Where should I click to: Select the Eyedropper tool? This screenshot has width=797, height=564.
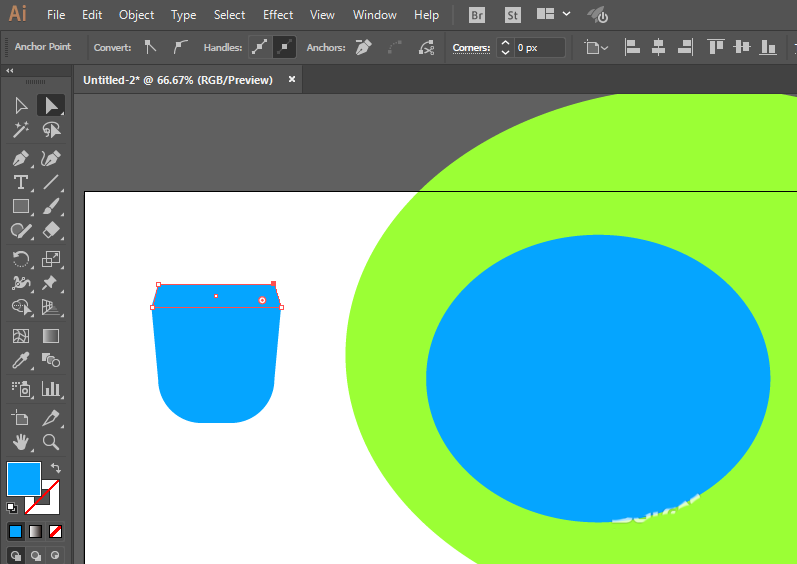point(21,360)
